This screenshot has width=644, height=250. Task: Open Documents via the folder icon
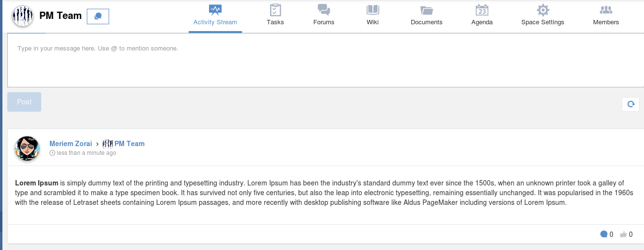(426, 10)
